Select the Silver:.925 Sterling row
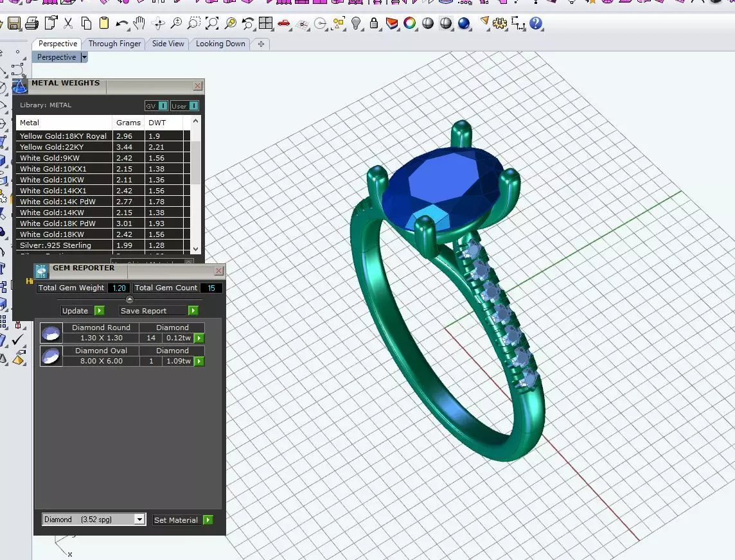 [103, 245]
